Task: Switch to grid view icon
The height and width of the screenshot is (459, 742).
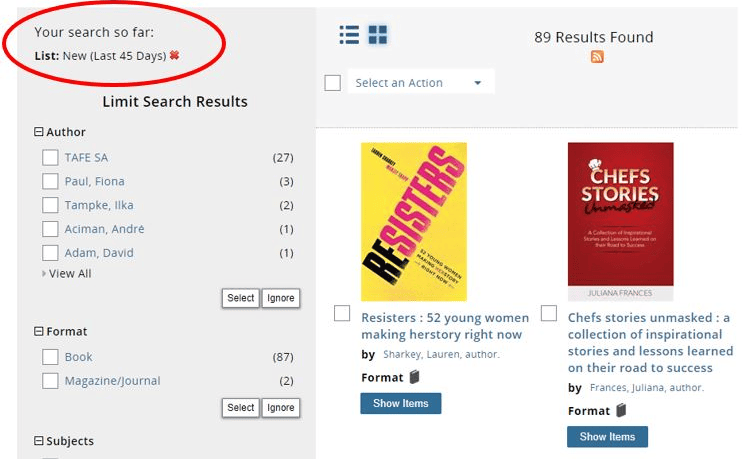Action: pos(377,36)
